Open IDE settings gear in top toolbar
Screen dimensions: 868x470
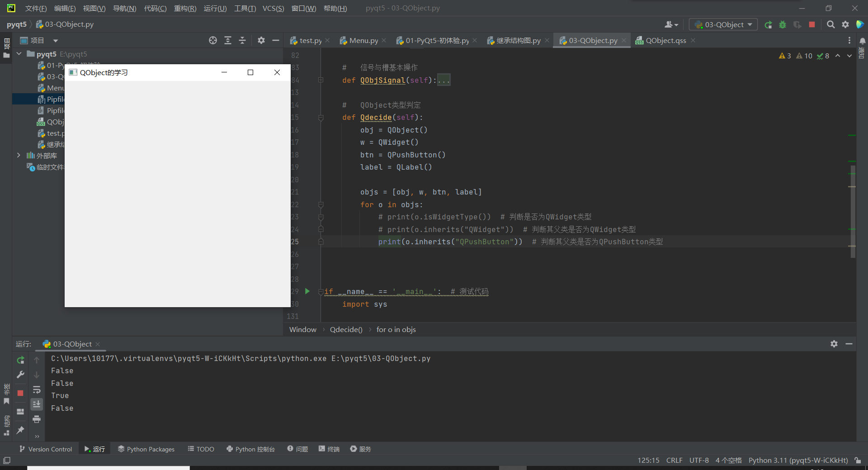pos(845,25)
